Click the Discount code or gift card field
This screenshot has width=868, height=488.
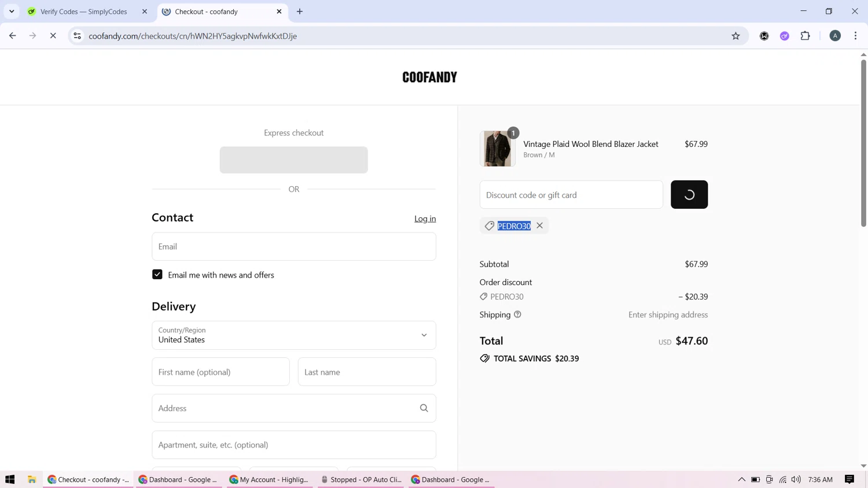coord(571,195)
